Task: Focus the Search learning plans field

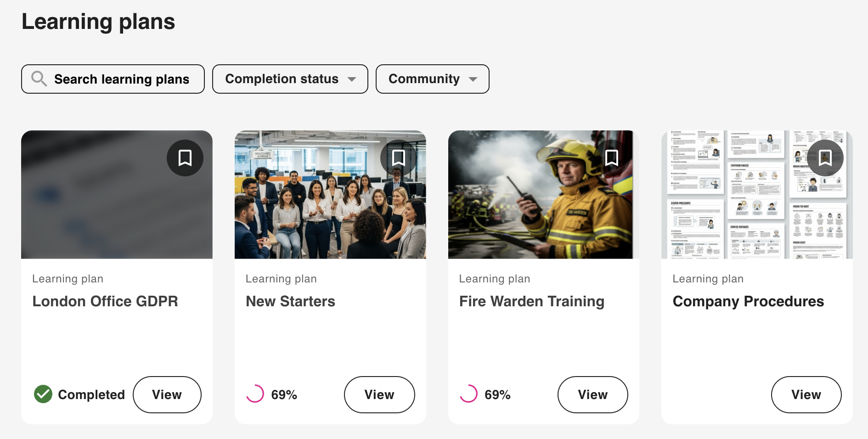Action: [x=122, y=79]
